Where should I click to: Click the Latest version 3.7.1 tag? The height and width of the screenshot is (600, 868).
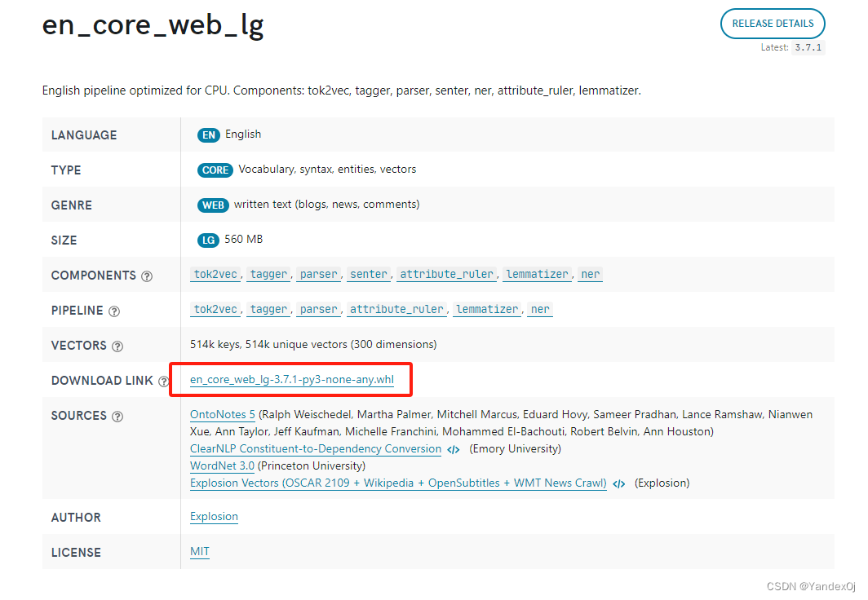[808, 47]
